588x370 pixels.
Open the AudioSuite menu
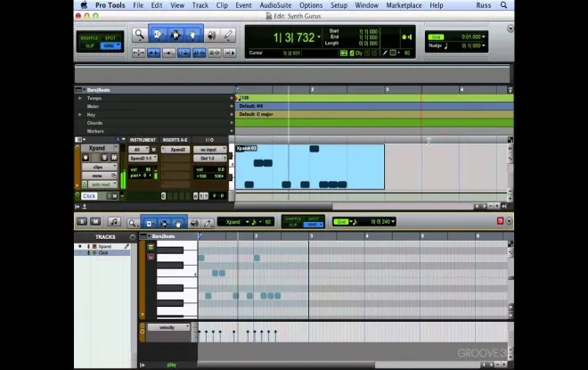click(x=275, y=4)
